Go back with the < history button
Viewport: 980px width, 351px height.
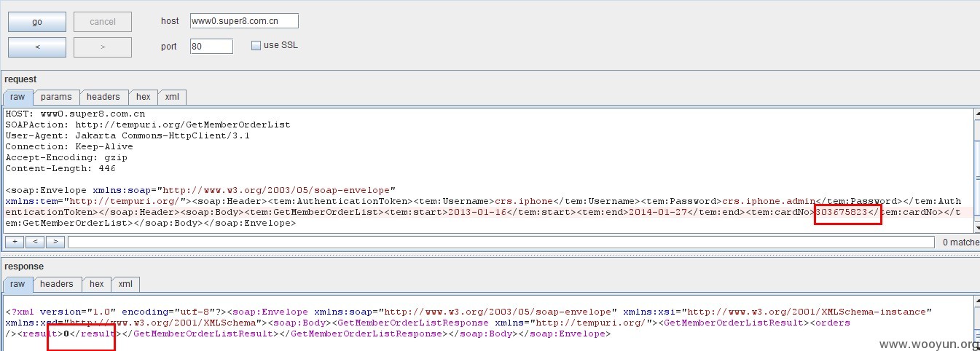37,47
